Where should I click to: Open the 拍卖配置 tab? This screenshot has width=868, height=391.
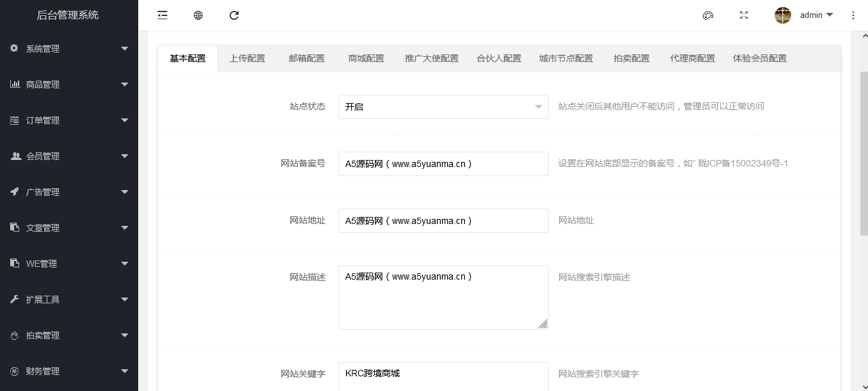coord(631,58)
